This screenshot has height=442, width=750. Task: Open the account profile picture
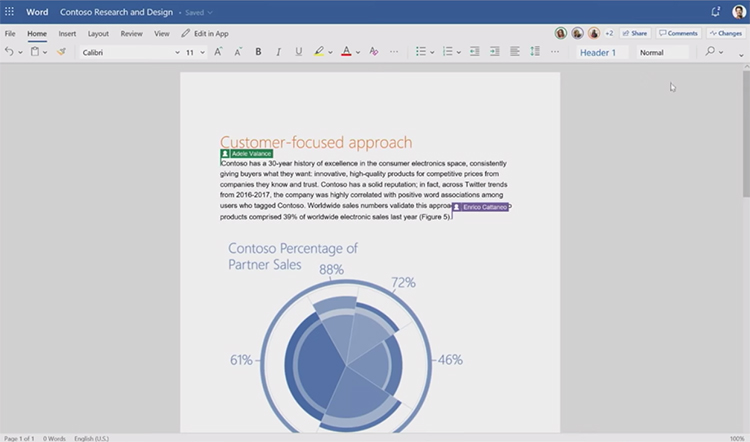point(739,12)
